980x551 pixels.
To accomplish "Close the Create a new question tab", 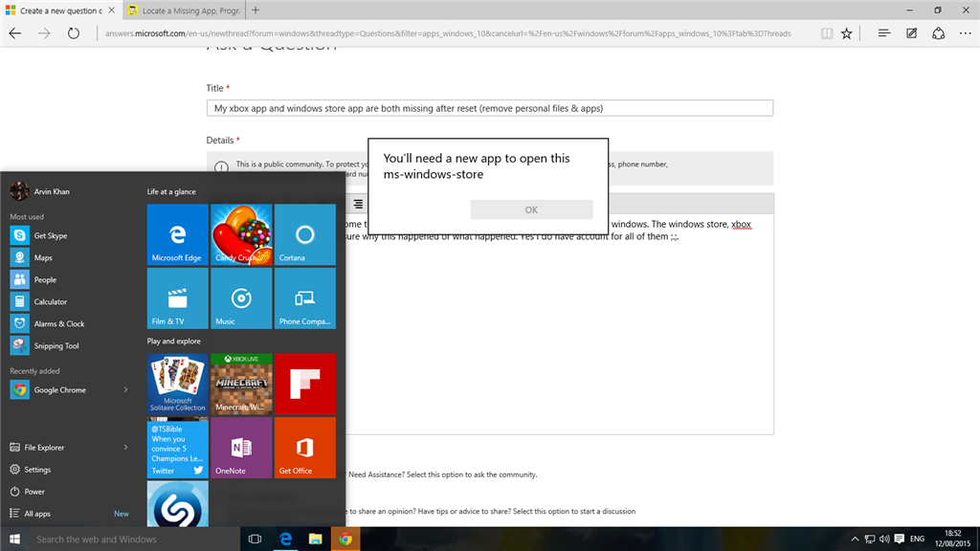I will (x=112, y=11).
